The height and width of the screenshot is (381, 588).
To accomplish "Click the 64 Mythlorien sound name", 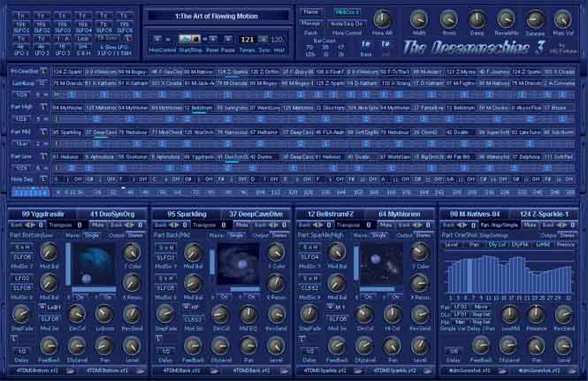I will click(399, 214).
